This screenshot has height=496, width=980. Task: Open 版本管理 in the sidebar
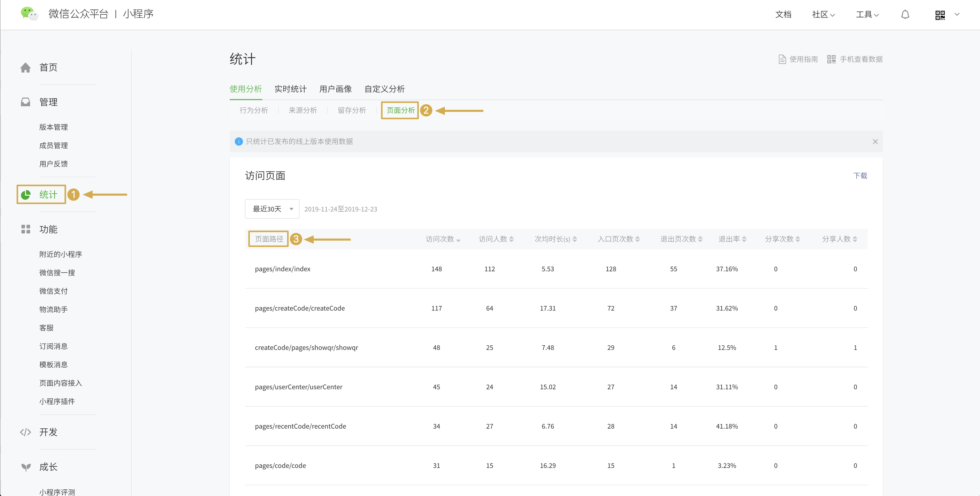click(x=53, y=127)
